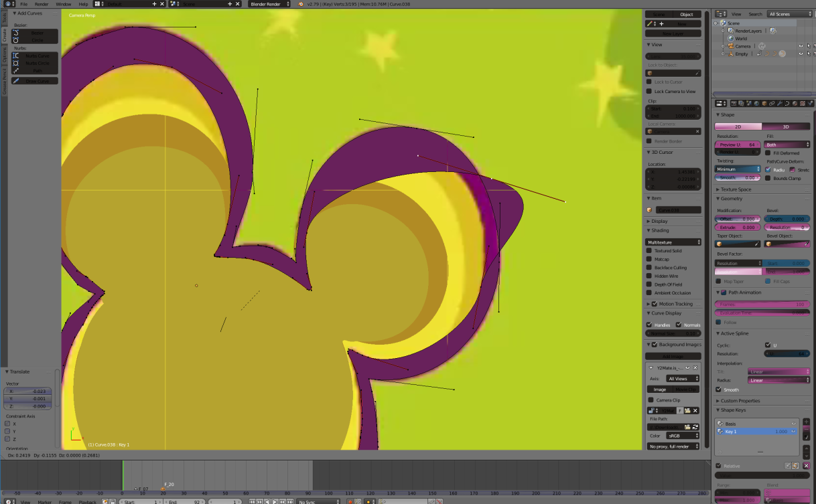Enable the Matcap shading checkbox
The image size is (816, 504).
(x=649, y=259)
